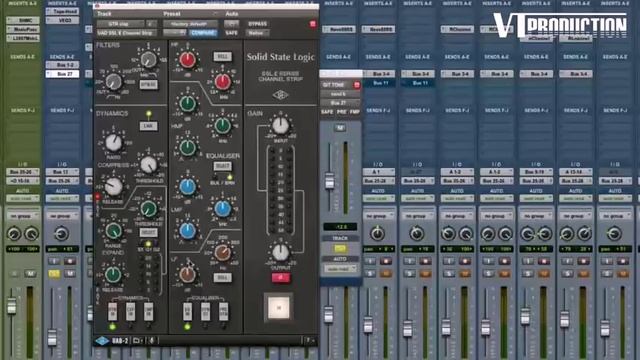Click the COMPARE button in plugin header

coord(203,33)
